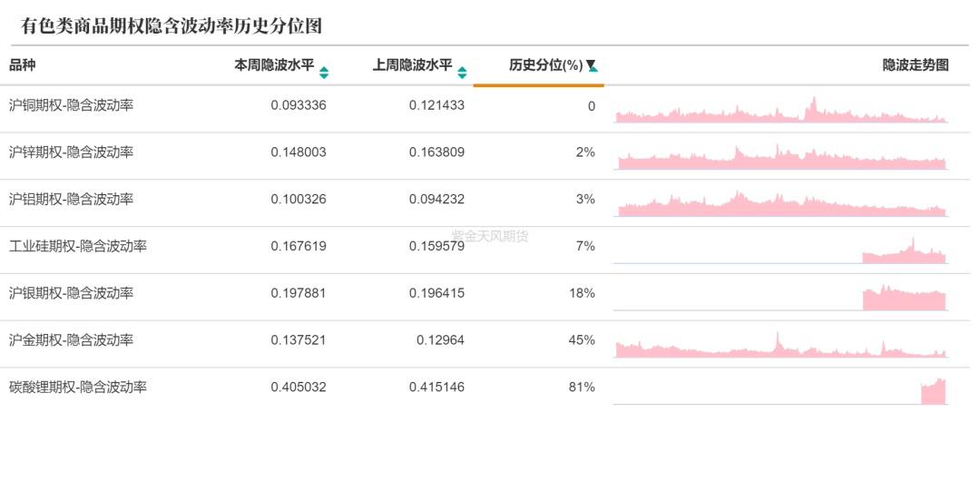Select the 工业硅期权-隐含波动率 row name
Screen dimensions: 980x481
[x=79, y=248]
